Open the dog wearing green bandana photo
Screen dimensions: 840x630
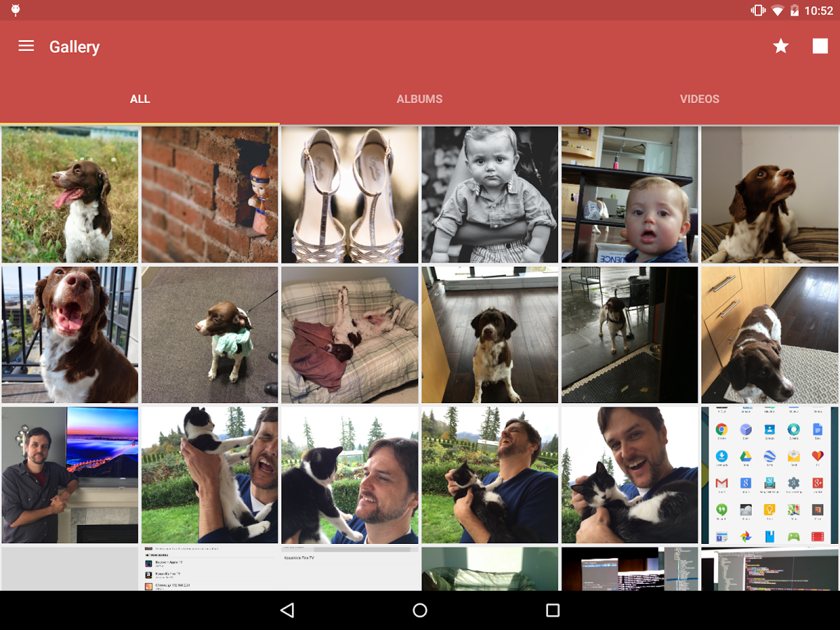tap(210, 335)
